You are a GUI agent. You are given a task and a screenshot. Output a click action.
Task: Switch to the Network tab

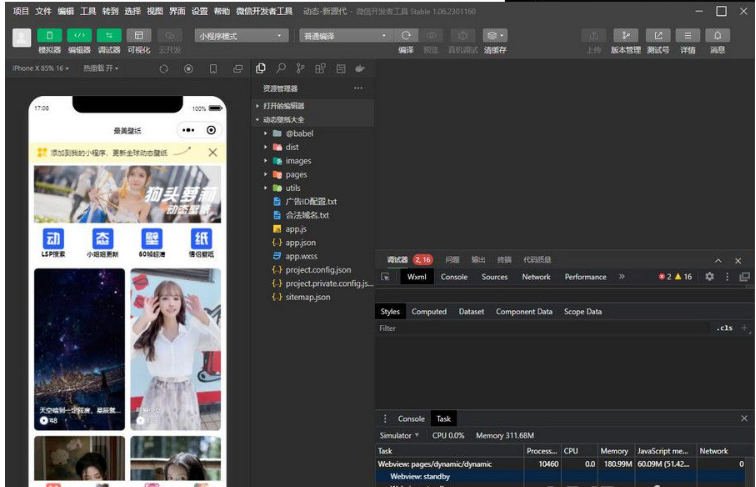point(536,277)
